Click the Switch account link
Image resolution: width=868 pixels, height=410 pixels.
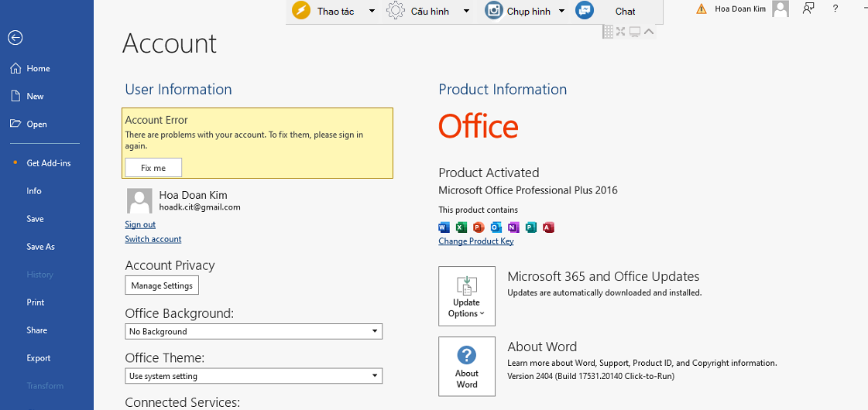point(153,239)
